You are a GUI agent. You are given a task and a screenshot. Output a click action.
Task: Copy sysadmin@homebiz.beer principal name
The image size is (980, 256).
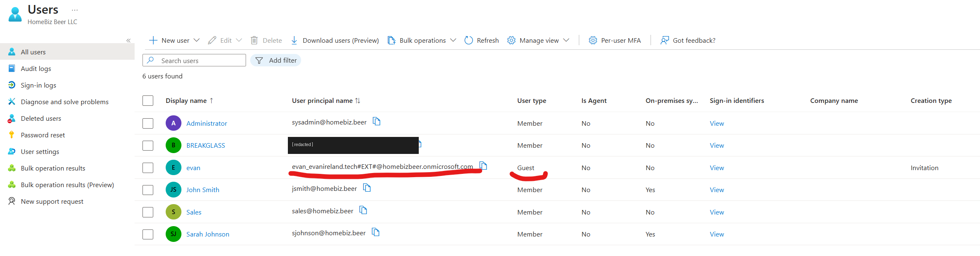click(377, 121)
